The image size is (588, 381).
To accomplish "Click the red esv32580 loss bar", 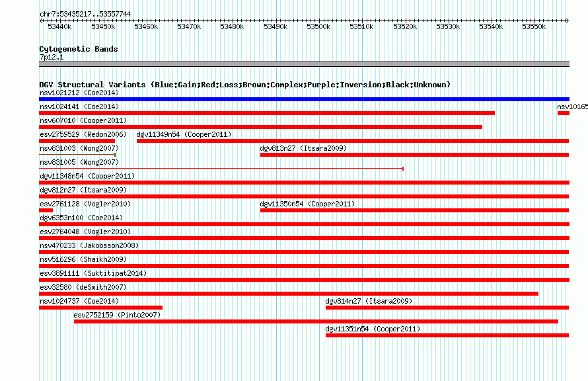I will (289, 294).
